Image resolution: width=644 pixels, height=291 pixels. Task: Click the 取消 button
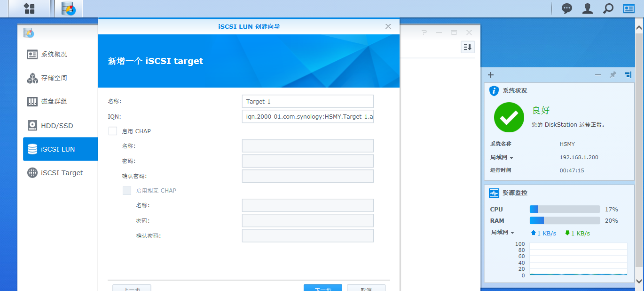(366, 288)
